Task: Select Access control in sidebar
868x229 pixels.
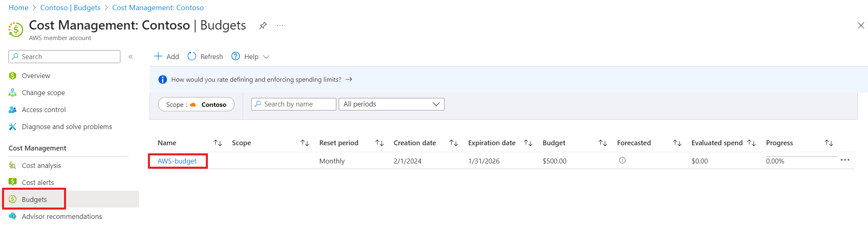Action: coord(43,110)
